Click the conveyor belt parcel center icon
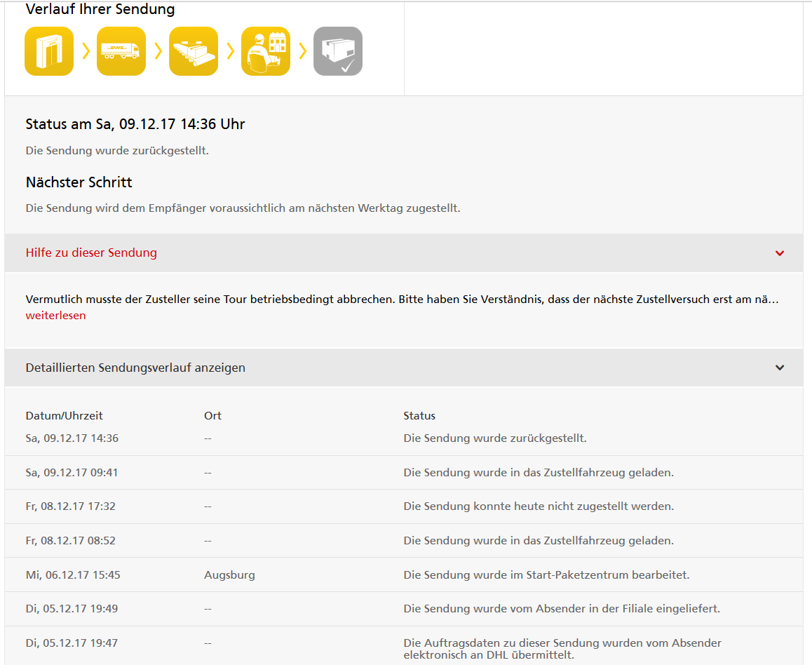The image size is (812, 665). click(194, 51)
